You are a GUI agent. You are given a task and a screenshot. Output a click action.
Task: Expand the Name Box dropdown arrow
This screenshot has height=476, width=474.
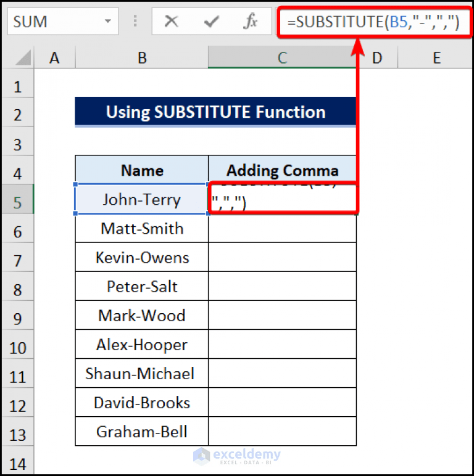(107, 21)
